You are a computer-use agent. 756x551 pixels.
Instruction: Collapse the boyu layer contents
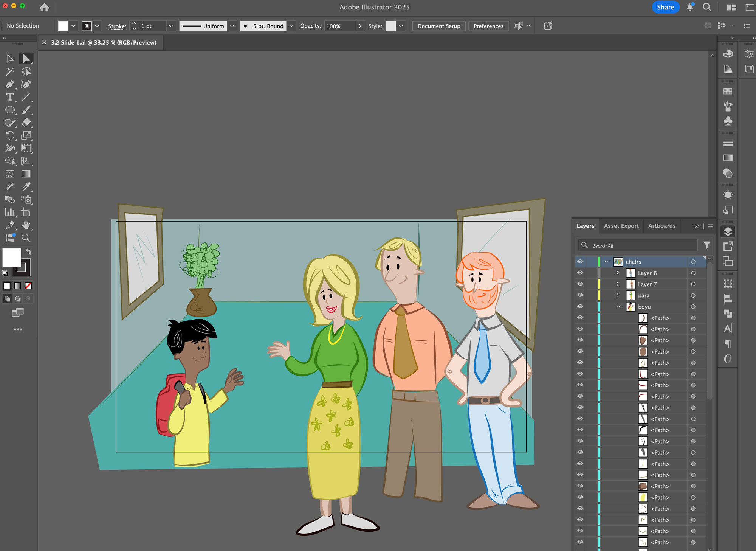[x=618, y=306]
